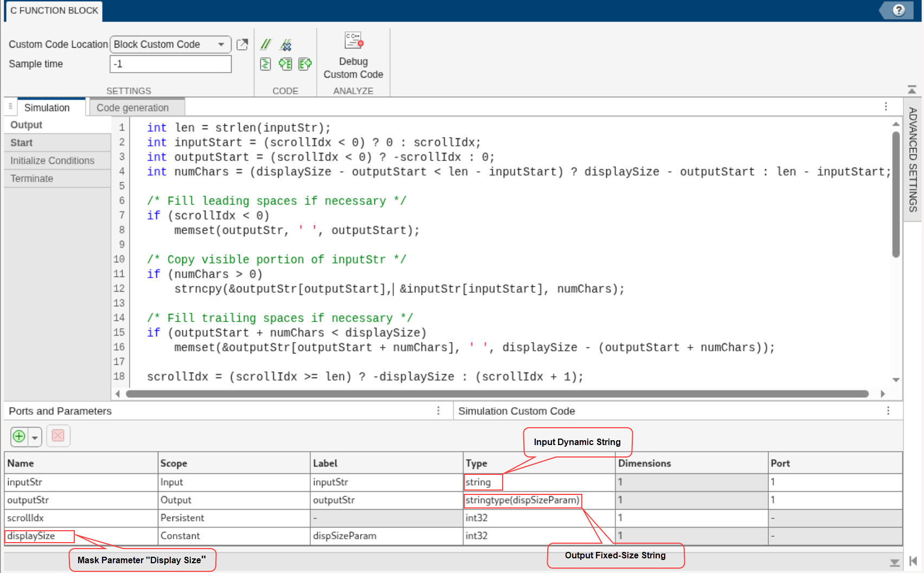Click the C FUNCTION BLOCK tab
924x573 pixels.
point(54,11)
